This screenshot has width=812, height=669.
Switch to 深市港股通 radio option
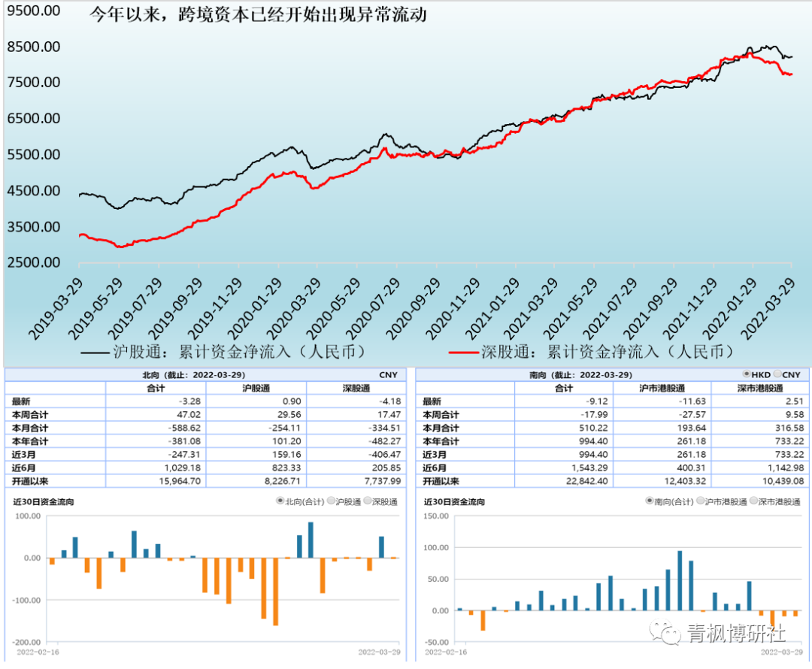click(x=754, y=501)
